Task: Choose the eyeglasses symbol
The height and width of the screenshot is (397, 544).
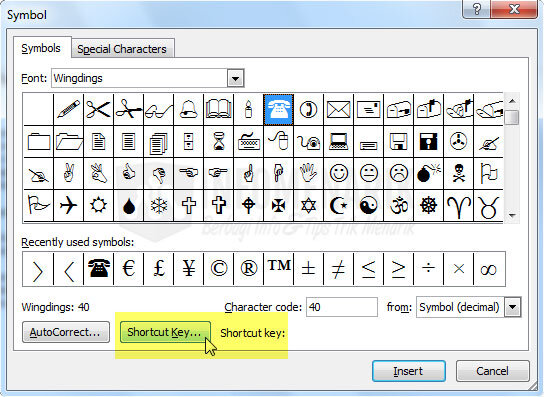Action: [x=159, y=109]
